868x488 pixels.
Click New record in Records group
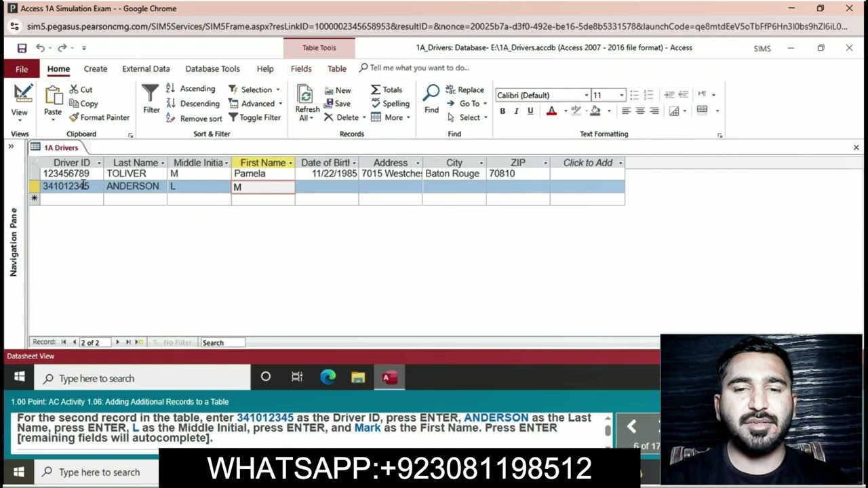click(x=337, y=90)
